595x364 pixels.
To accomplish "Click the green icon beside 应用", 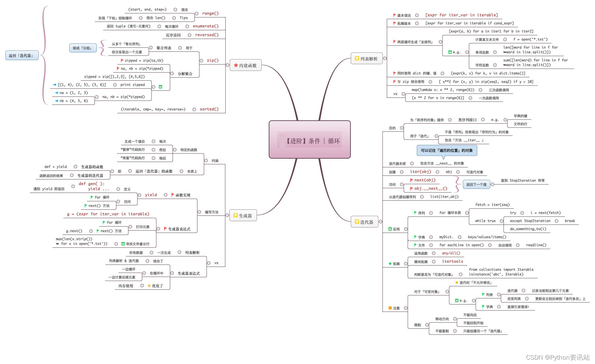I will 390,229.
